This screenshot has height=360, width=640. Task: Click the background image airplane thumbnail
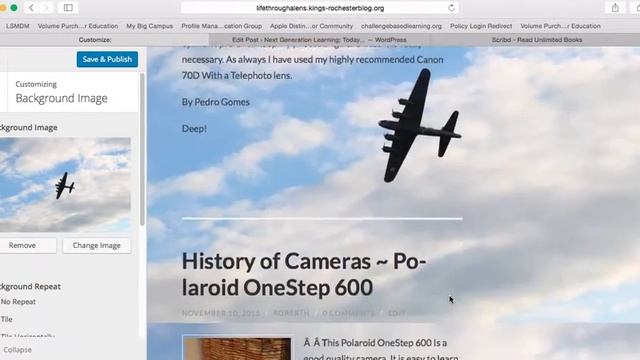tap(64, 185)
